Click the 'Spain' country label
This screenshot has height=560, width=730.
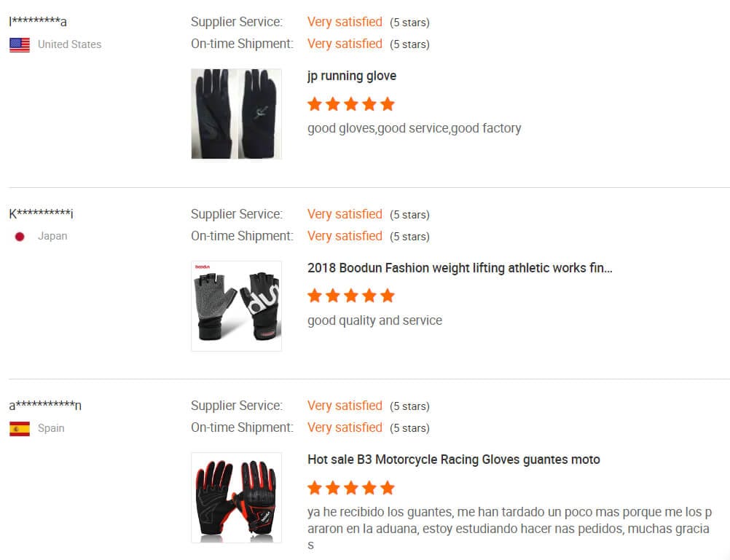(51, 427)
